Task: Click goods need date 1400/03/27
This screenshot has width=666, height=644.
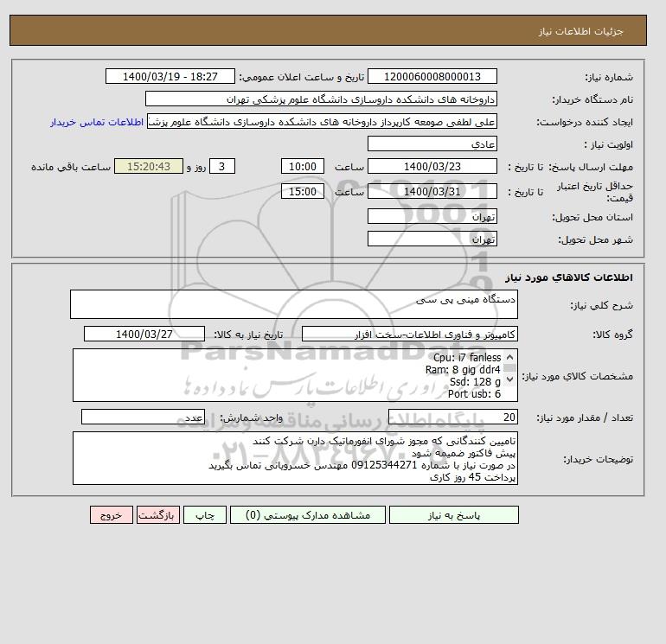Action: pyautogui.click(x=144, y=334)
